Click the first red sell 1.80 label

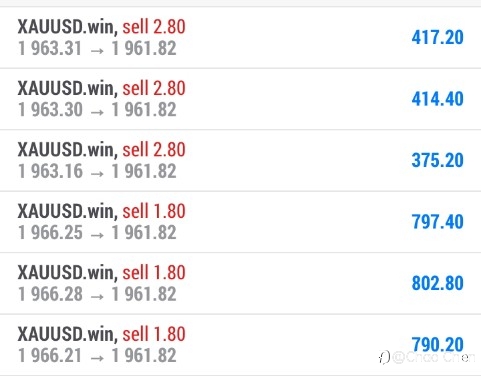(x=154, y=211)
